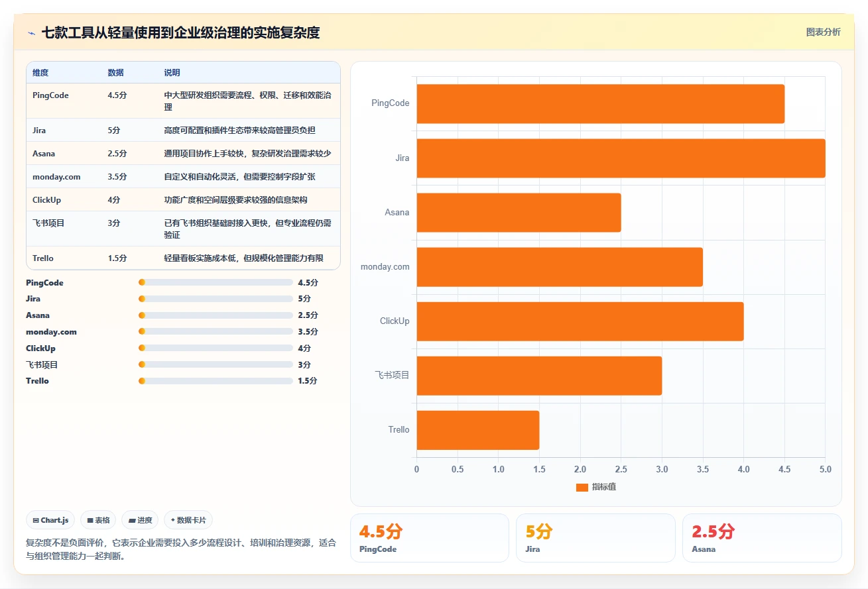
Task: Open the 4.5分 PingCode data card
Action: [429, 538]
